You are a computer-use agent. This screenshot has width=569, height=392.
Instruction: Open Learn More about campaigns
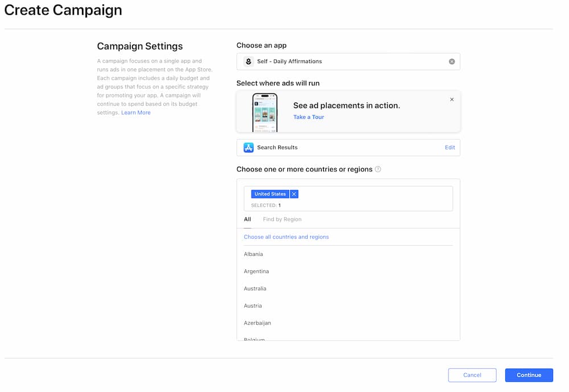135,112
